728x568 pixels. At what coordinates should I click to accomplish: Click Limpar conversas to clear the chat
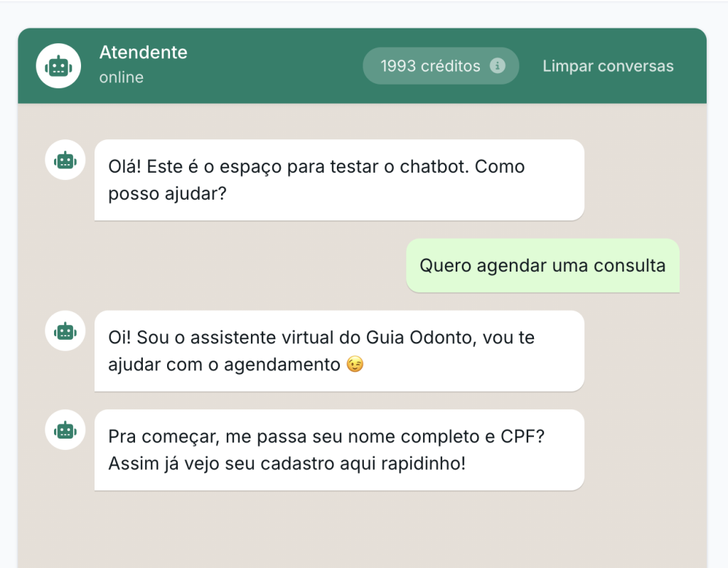tap(608, 66)
